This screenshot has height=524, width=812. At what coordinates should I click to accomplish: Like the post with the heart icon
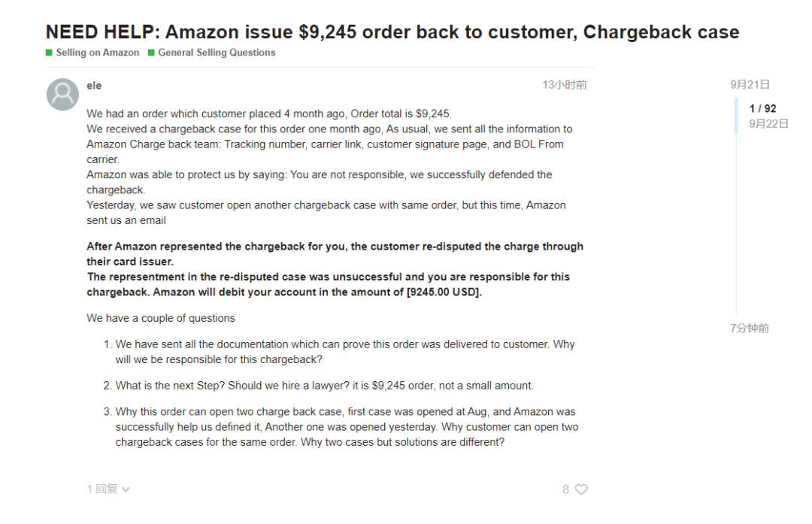pos(581,489)
